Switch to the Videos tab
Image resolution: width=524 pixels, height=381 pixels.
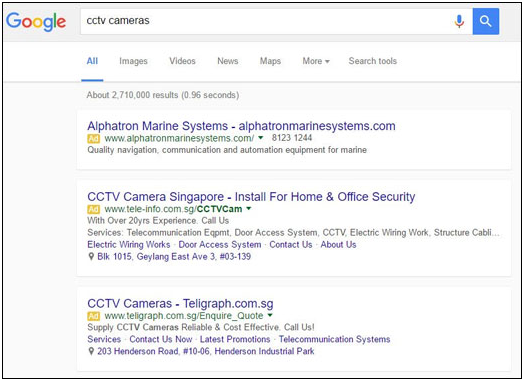[x=182, y=61]
